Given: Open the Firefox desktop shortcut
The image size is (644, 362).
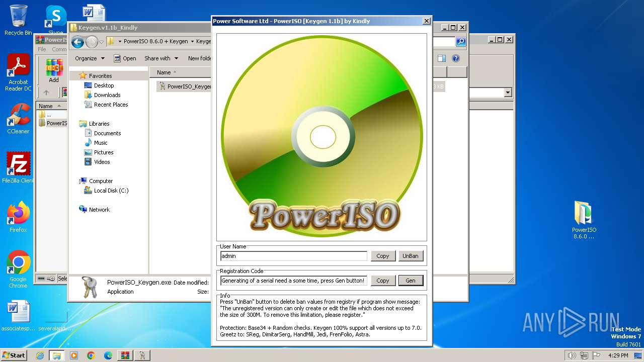Looking at the screenshot, I should (x=18, y=217).
